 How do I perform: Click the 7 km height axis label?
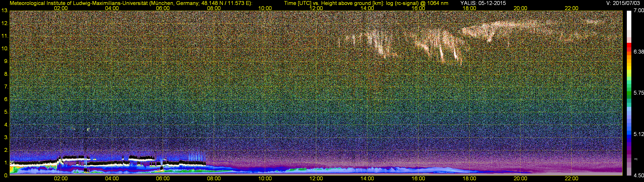pyautogui.click(x=6, y=87)
